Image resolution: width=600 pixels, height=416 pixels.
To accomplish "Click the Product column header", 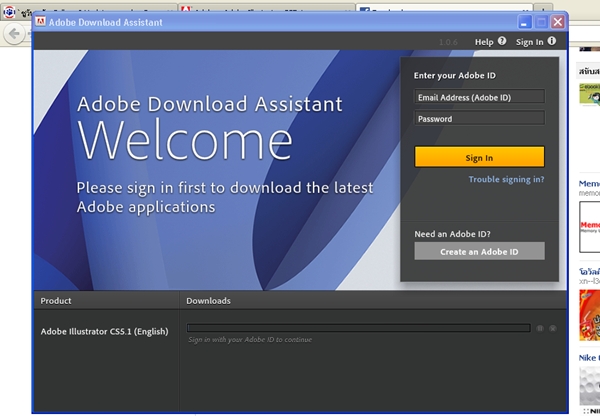I will 56,301.
